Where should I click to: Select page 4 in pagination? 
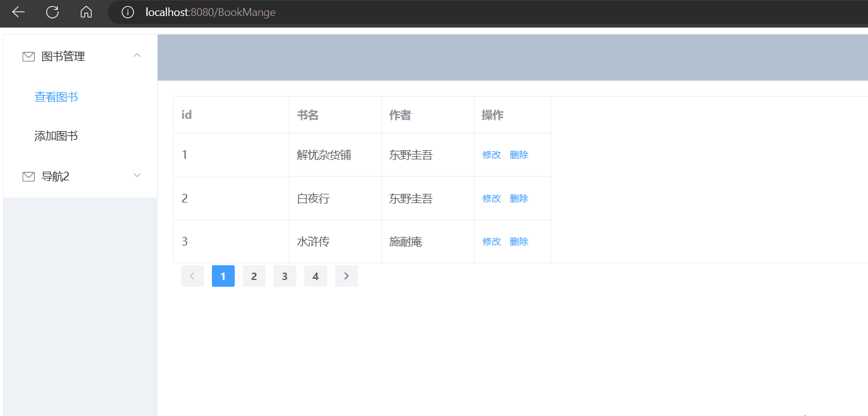click(x=315, y=276)
